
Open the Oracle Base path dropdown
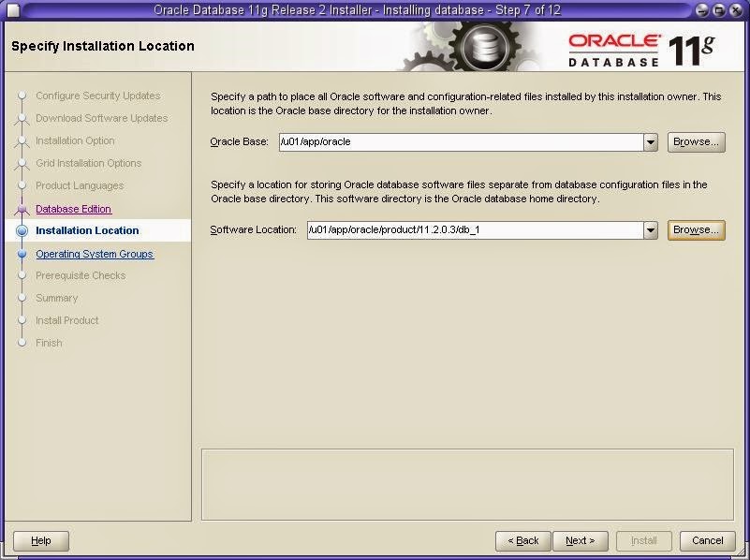650,142
